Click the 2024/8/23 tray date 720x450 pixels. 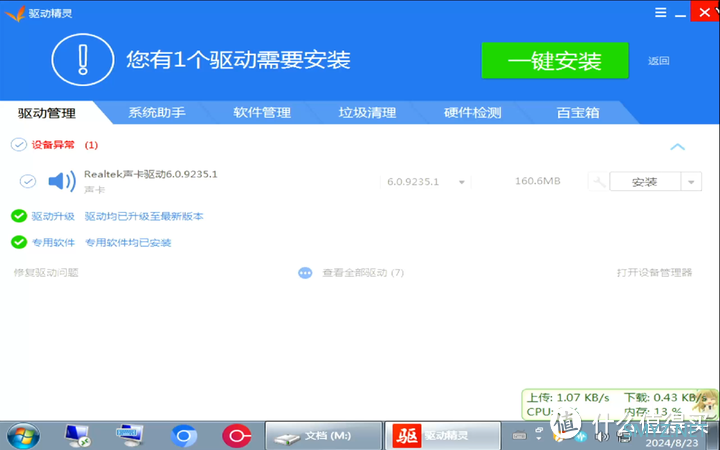pyautogui.click(x=672, y=444)
